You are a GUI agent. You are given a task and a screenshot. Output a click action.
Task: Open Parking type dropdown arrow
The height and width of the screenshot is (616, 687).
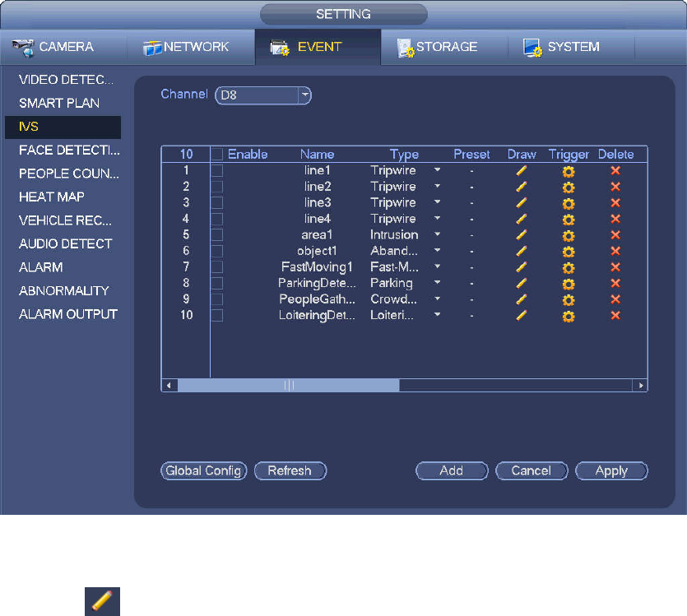click(x=437, y=282)
